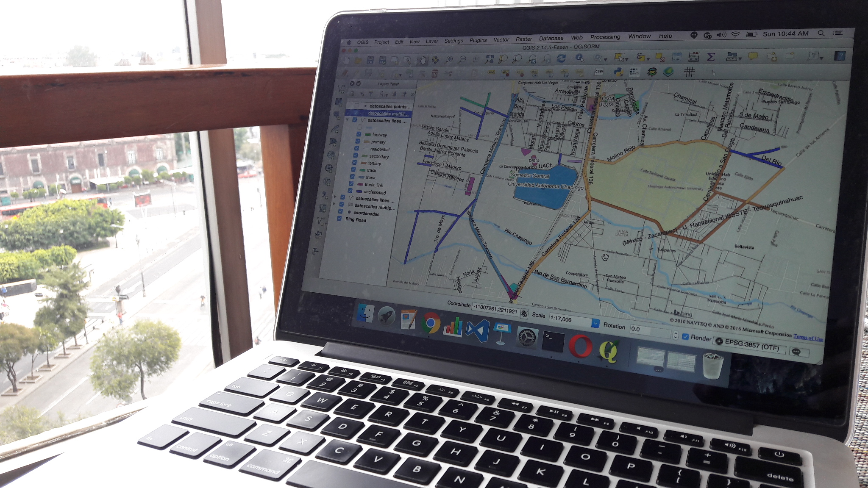Screen dimensions: 868x488
Task: Click Zoom Full extent icon
Action: pos(490,59)
